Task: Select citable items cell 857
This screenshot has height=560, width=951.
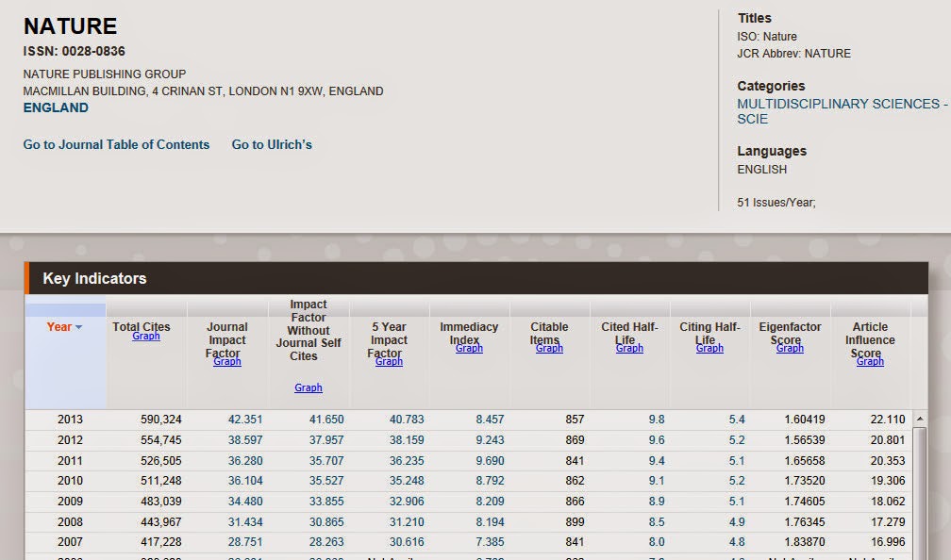Action: [x=575, y=420]
